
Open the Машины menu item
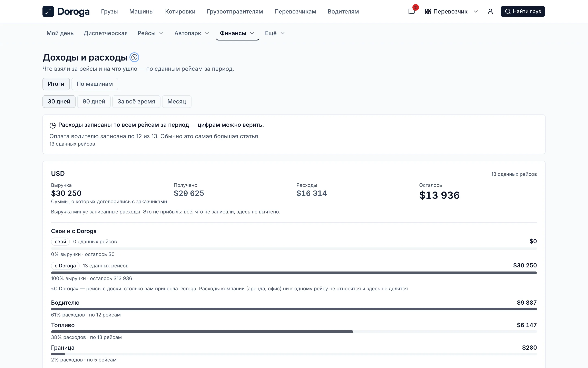pyautogui.click(x=141, y=11)
